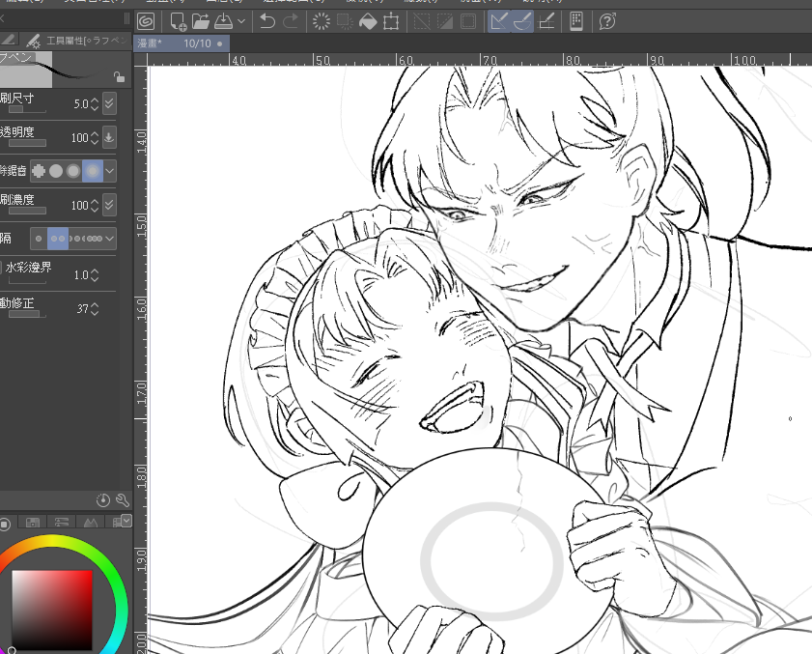Screen dimensions: 812x654
Task: Toggle the lock icon on brush preview
Action: coord(119,77)
